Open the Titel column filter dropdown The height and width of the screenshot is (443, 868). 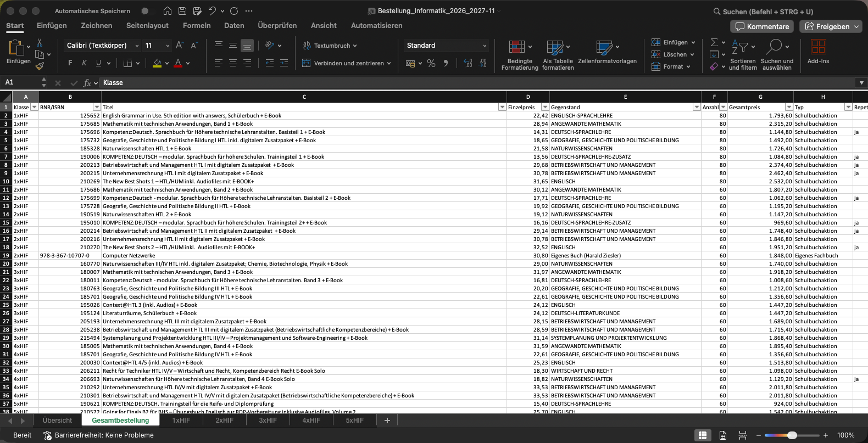pos(502,107)
